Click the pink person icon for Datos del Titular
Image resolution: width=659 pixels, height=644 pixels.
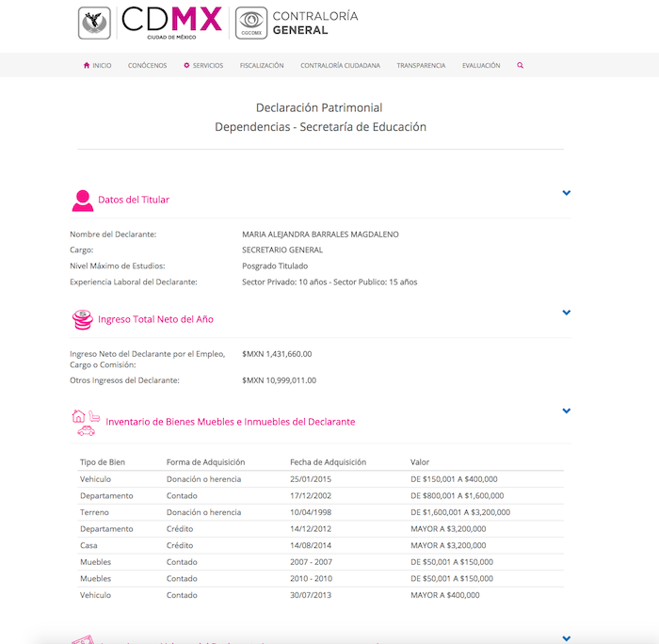point(83,200)
